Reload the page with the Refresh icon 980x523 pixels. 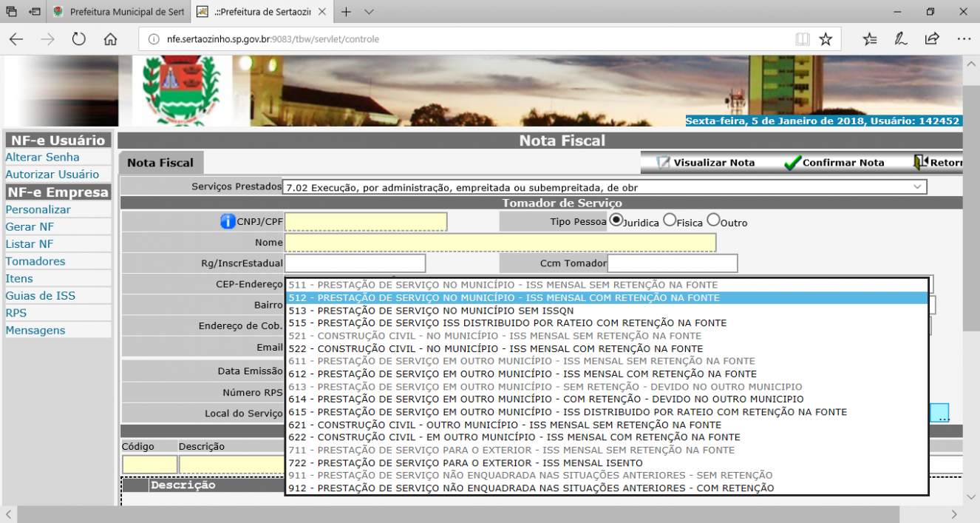click(79, 39)
